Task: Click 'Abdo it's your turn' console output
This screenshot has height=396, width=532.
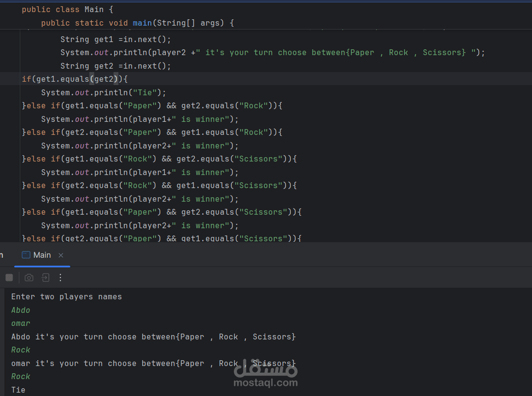Action: pyautogui.click(x=153, y=337)
